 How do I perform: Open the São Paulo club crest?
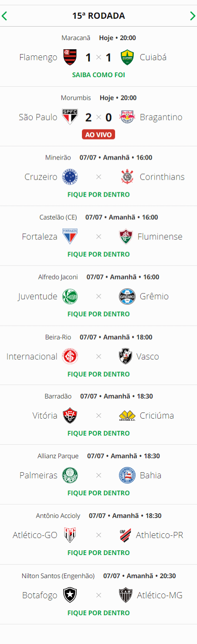70,117
